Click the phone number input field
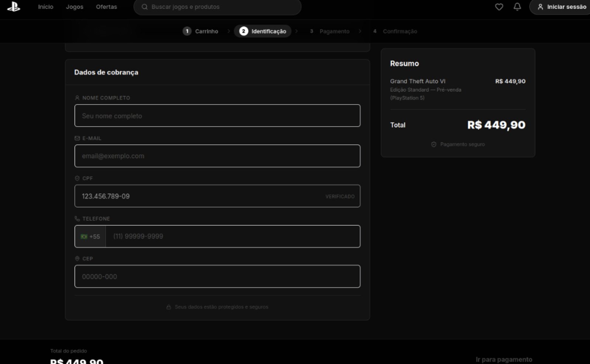 point(233,237)
